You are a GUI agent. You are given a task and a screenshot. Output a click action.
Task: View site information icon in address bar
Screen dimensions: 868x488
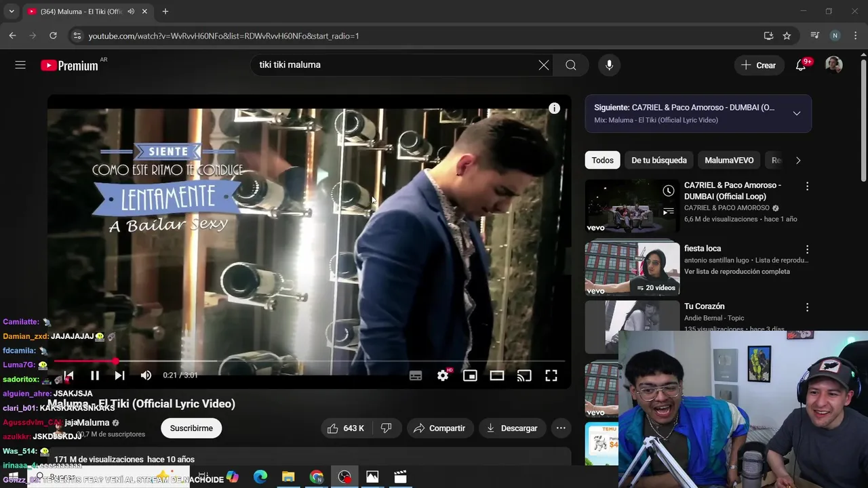tap(77, 36)
